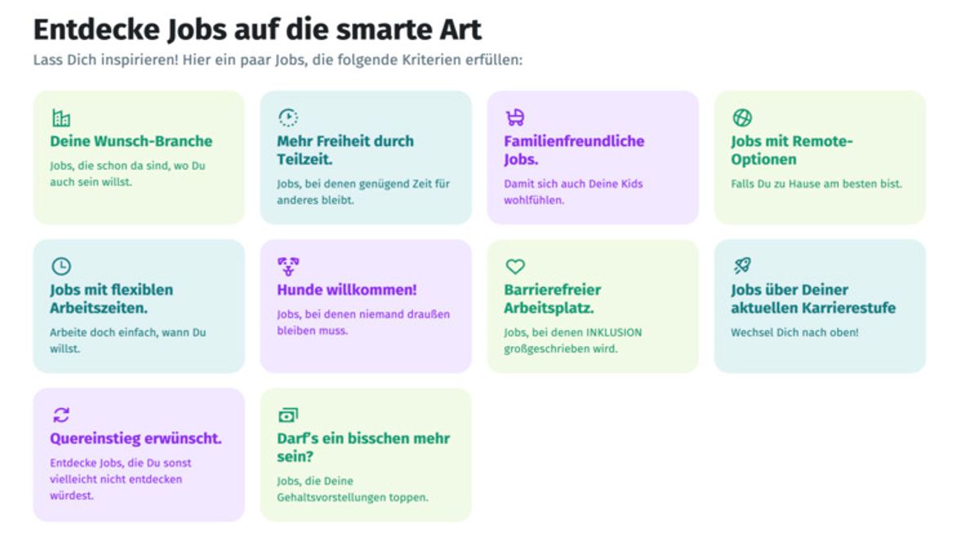
Task: Open "Jobs mit flexiblen Arbeitszeiten." title
Action: [x=111, y=299]
